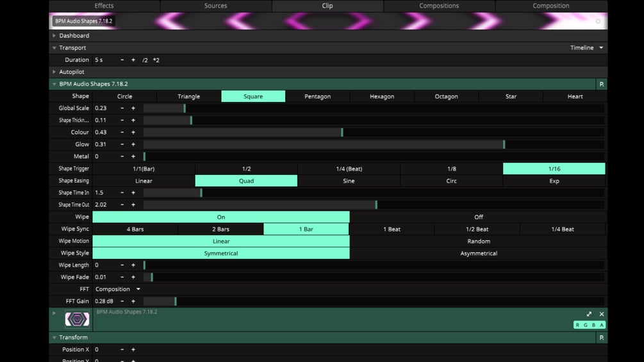Increase Colour value with plus
This screenshot has height=362, width=644.
(133, 132)
